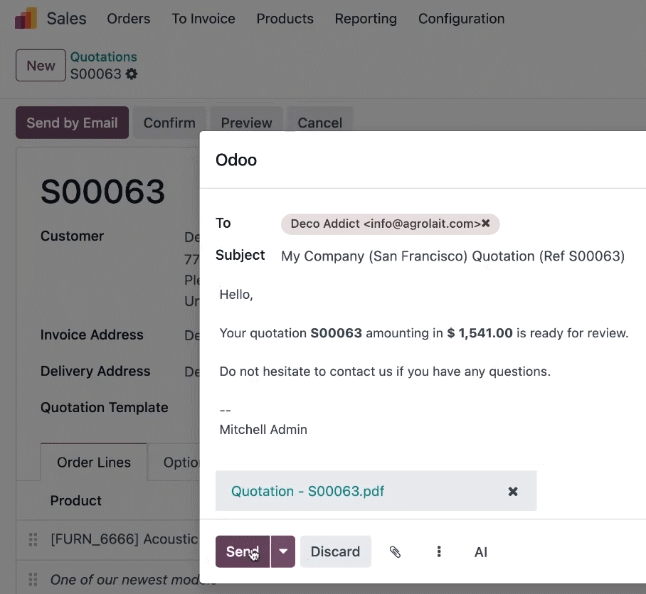Click the large S00063 quotation heading

coord(103,192)
